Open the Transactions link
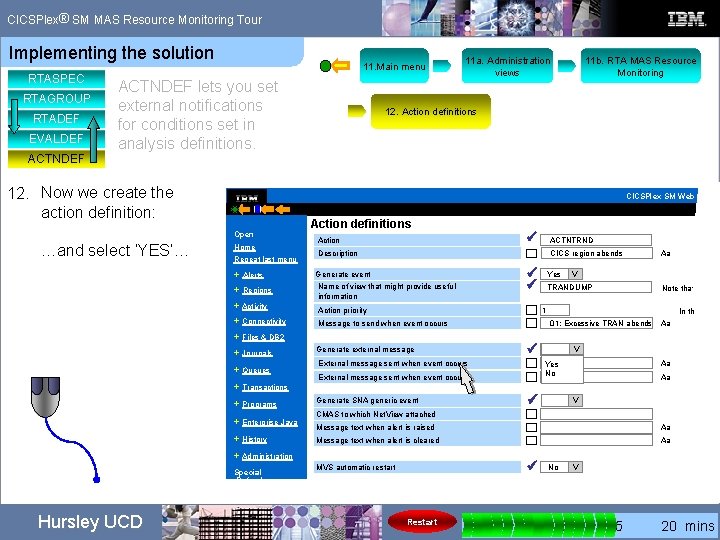This screenshot has width=720, height=540. 265,387
